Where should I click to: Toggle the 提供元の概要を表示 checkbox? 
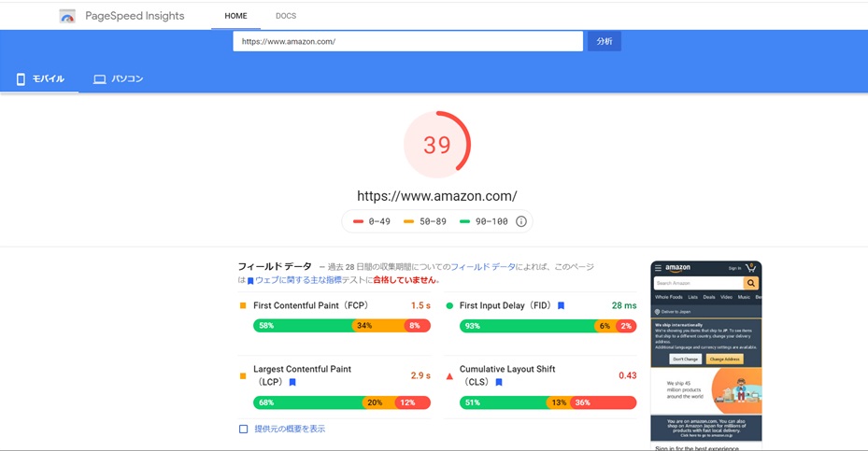[244, 430]
